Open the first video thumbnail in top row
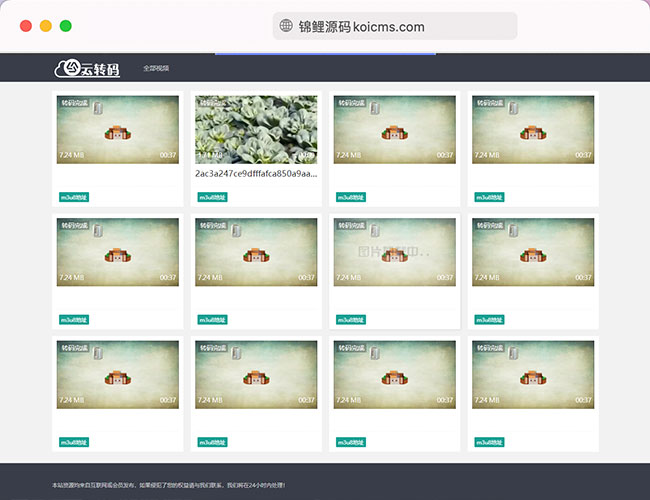This screenshot has height=500, width=650. [118, 129]
